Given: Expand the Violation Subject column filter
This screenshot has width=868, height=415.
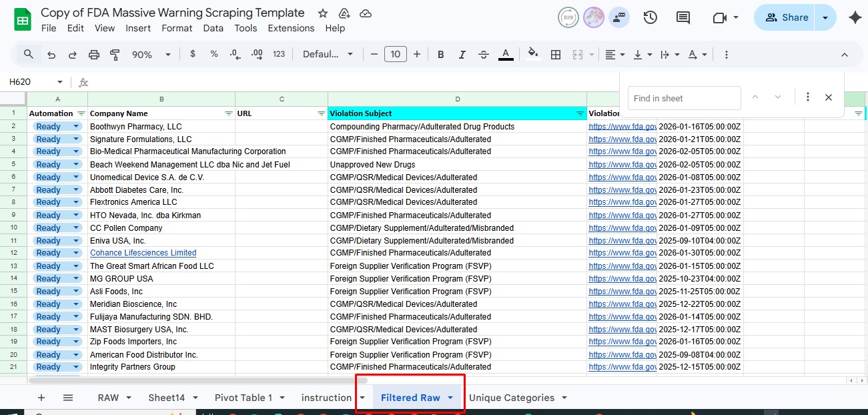Looking at the screenshot, I should (x=580, y=114).
